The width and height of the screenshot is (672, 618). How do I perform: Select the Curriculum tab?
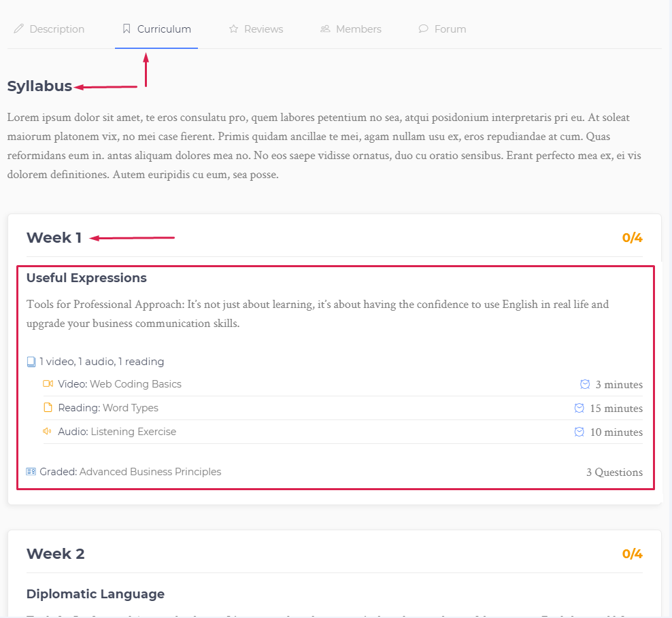pos(156,29)
